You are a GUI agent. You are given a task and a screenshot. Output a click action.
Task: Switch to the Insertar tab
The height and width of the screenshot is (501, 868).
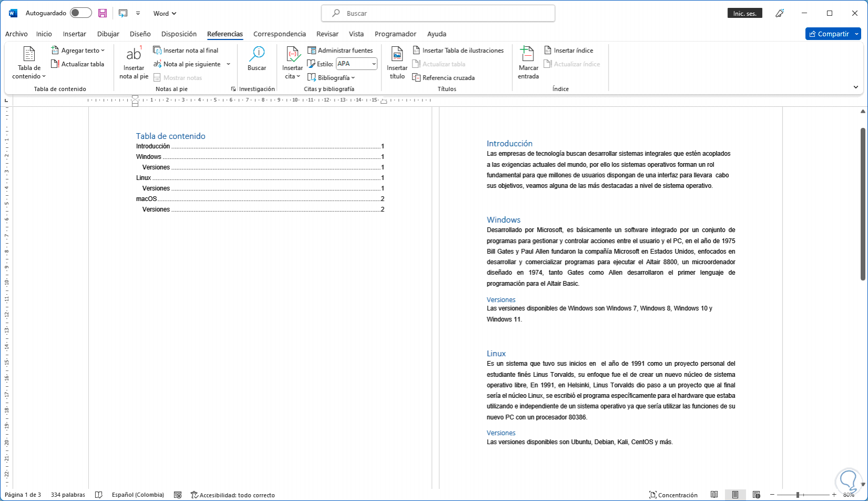click(75, 34)
